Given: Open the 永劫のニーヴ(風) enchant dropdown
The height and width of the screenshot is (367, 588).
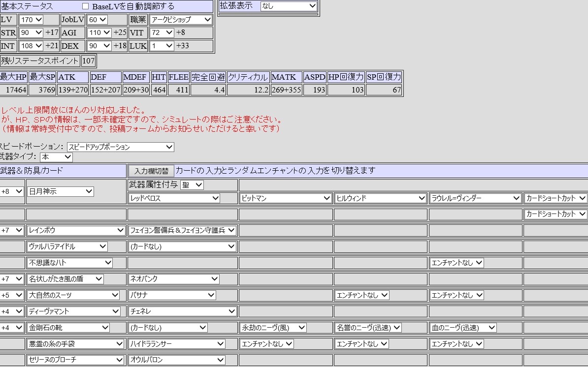Looking at the screenshot, I should coord(273,328).
